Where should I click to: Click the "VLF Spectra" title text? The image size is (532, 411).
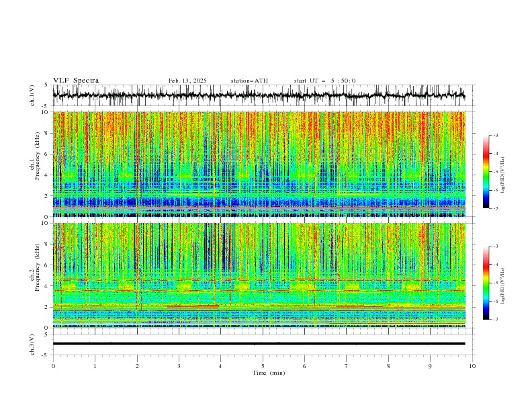pyautogui.click(x=76, y=81)
